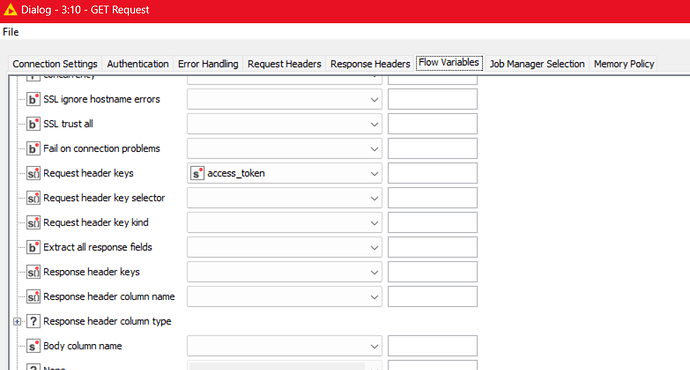The width and height of the screenshot is (690, 370).
Task: Expand the Response header column type tree node
Action: point(17,322)
